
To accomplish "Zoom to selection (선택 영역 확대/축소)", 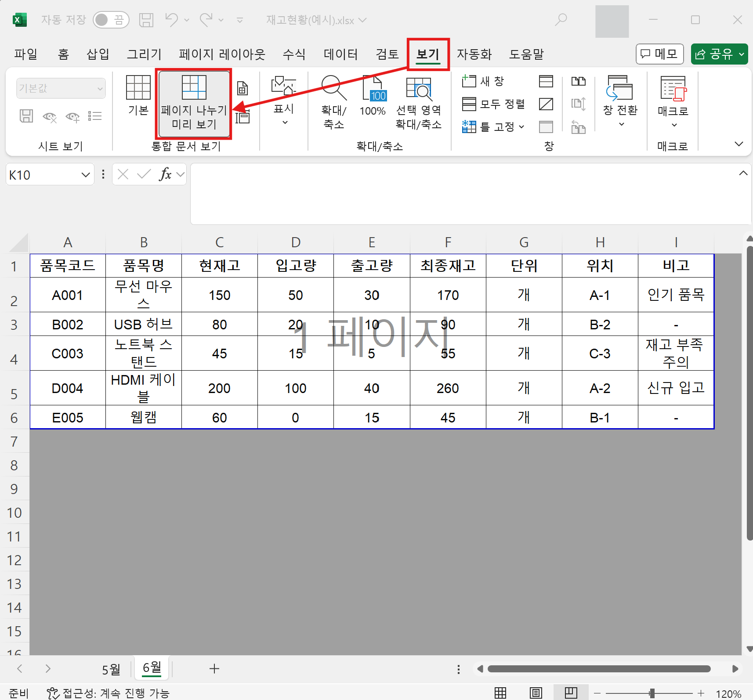I will pyautogui.click(x=418, y=102).
